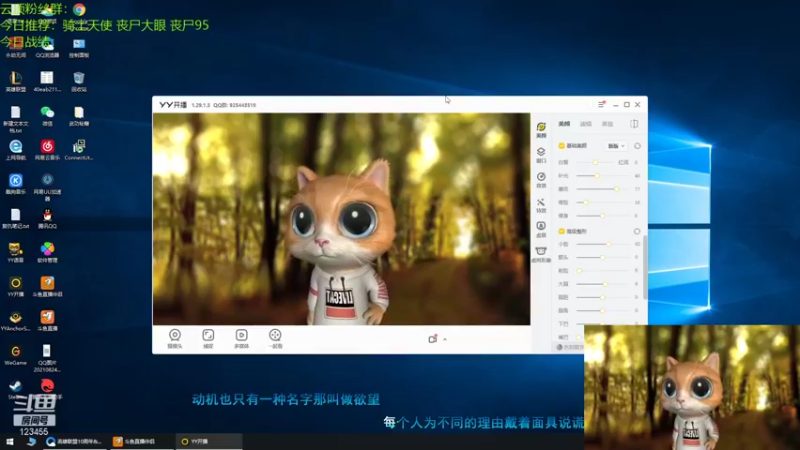Screen dimensions: 800x450
Task: Click the cat avatar main preview
Action: click(341, 218)
